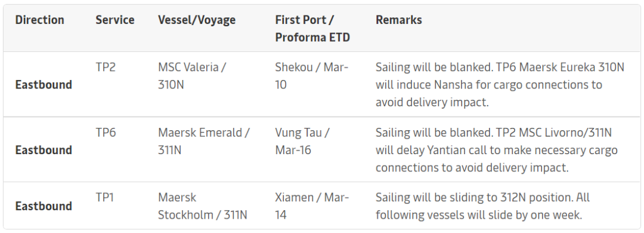Image resolution: width=644 pixels, height=233 pixels.
Task: Click the Direction column header
Action: click(x=39, y=20)
